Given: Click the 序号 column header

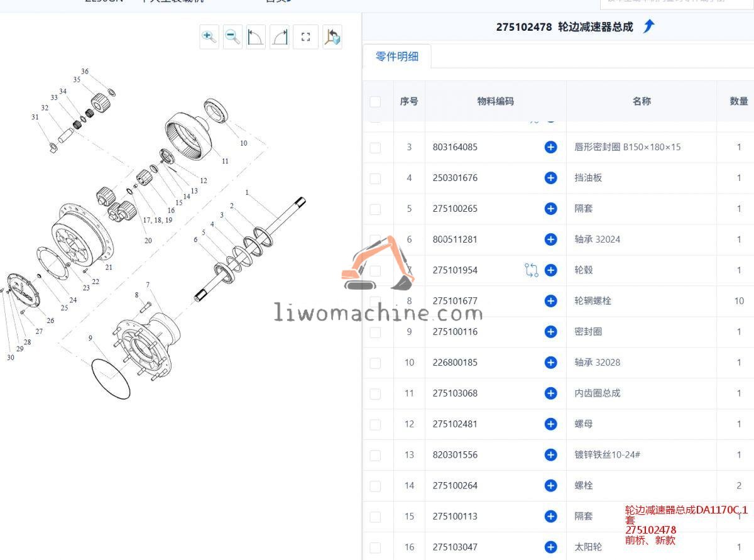Looking at the screenshot, I should coord(409,101).
